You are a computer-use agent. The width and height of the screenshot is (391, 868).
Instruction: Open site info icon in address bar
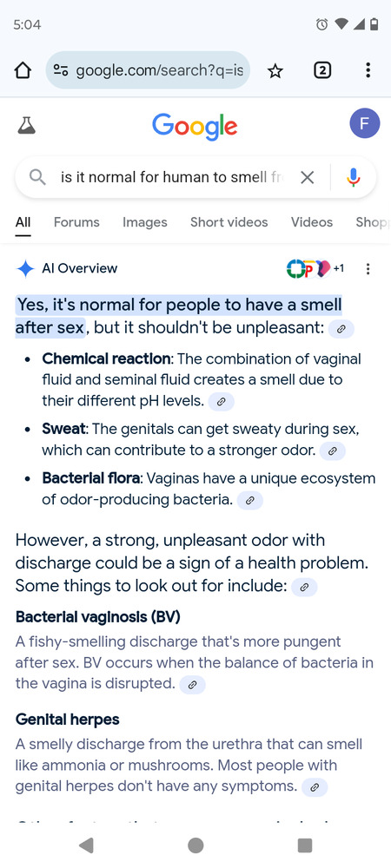point(60,70)
